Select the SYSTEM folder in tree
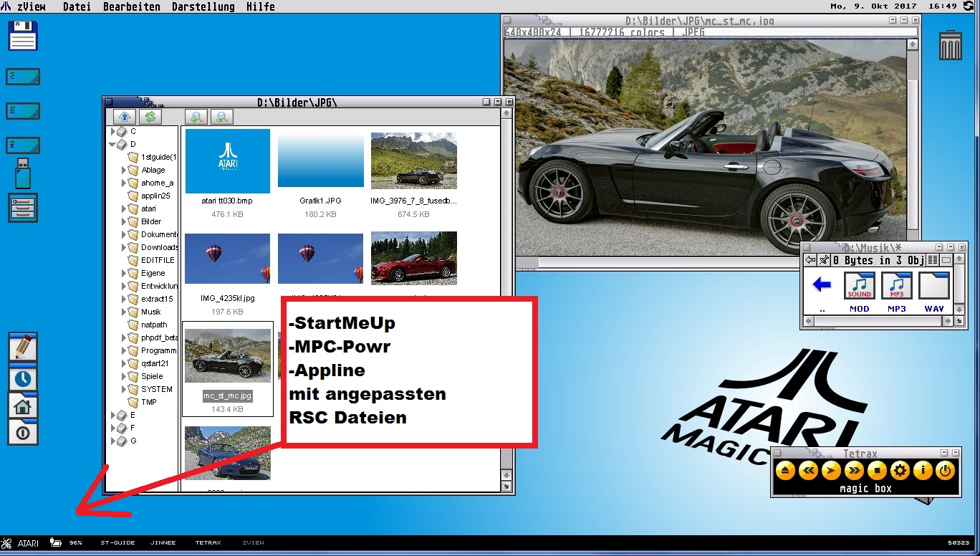This screenshot has width=980, height=556. (156, 390)
